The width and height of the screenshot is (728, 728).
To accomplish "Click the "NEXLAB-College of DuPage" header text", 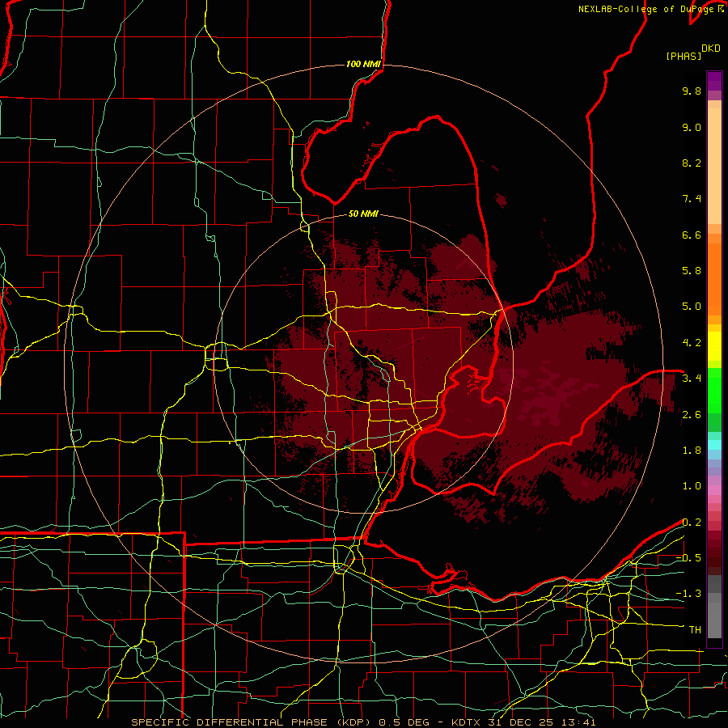I will click(x=645, y=9).
